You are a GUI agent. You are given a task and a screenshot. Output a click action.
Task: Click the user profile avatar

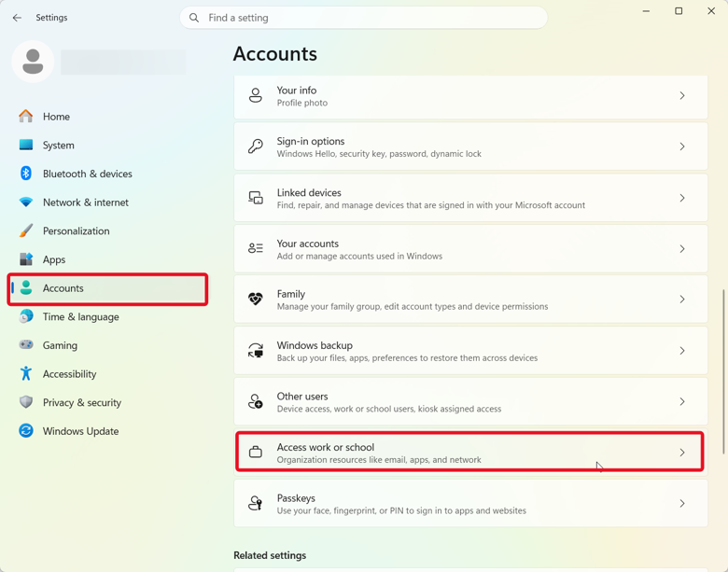33,62
